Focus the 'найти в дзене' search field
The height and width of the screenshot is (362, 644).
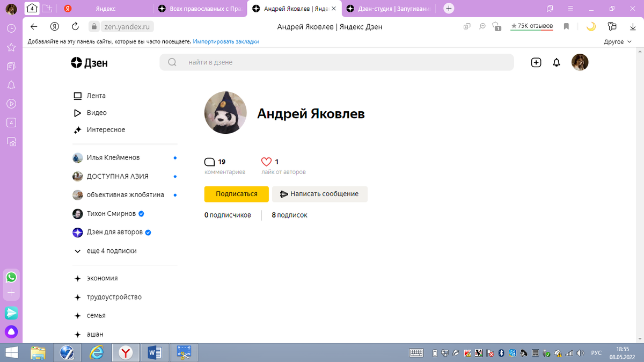pyautogui.click(x=336, y=62)
